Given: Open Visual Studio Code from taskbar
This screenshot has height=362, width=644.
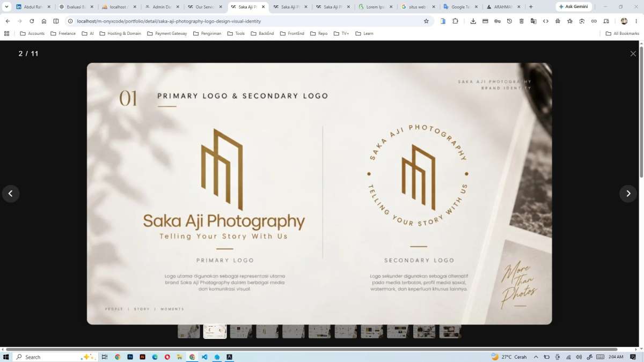Looking at the screenshot, I should pyautogui.click(x=204, y=357).
